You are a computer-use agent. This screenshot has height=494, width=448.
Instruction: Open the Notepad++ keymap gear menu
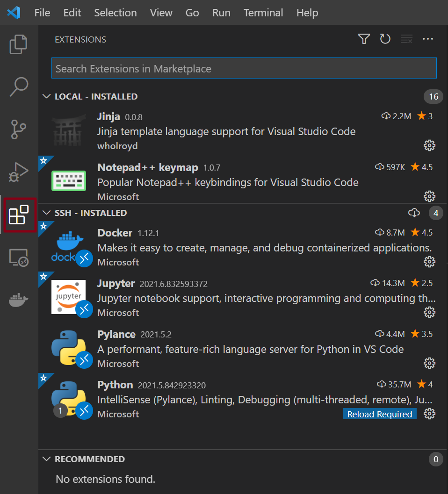[429, 196]
